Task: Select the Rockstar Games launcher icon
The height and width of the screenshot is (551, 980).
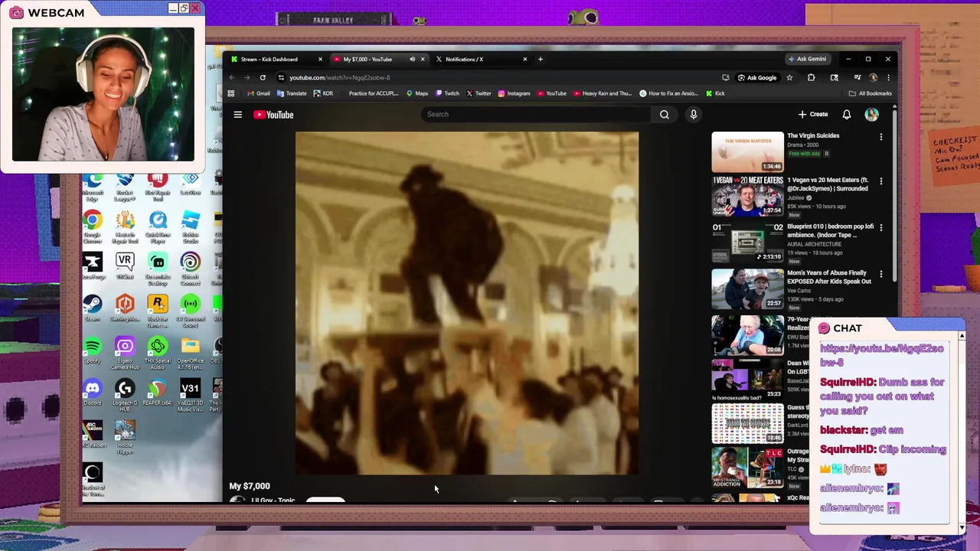Action: 158,310
